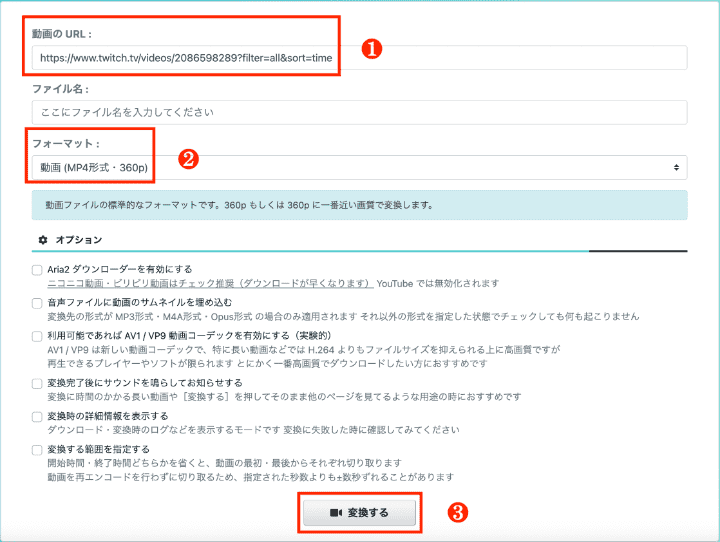The image size is (720, 542).
Task: Enable the AV1 / VP9 video codec checkbox
Action: tap(37, 337)
